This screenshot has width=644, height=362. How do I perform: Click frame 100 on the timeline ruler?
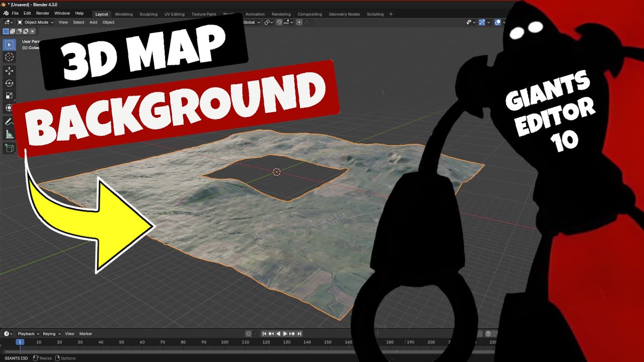coord(224,342)
